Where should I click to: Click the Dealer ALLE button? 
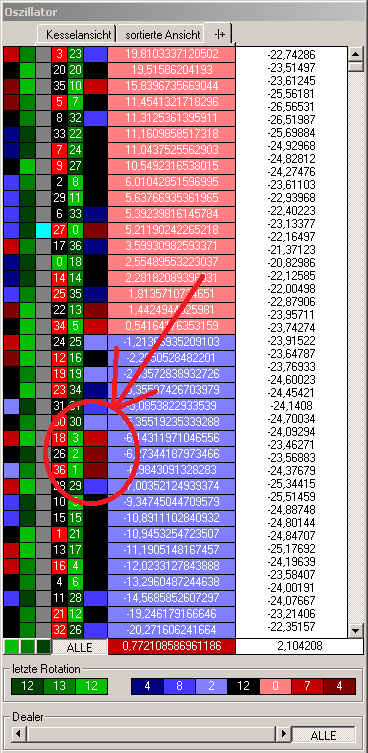(x=324, y=735)
